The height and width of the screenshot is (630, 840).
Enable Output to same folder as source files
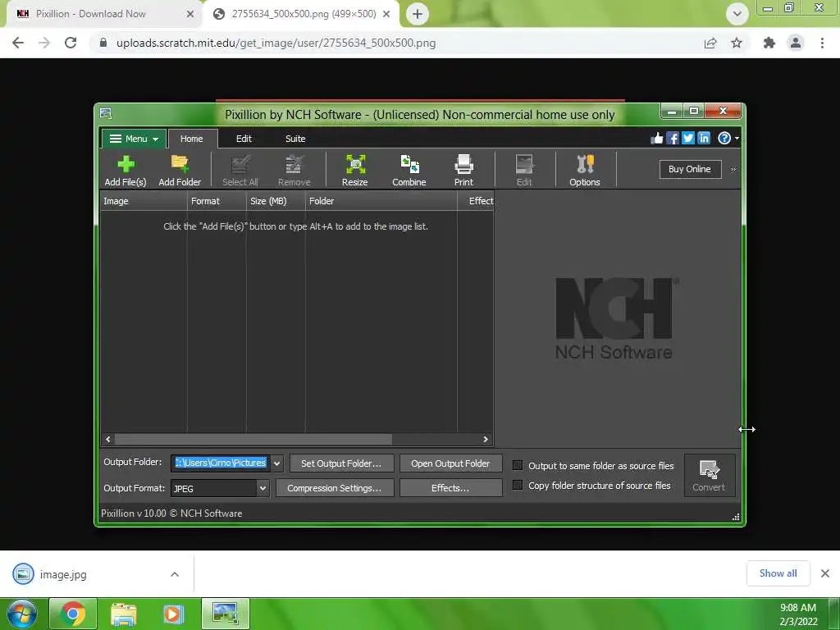(x=518, y=465)
